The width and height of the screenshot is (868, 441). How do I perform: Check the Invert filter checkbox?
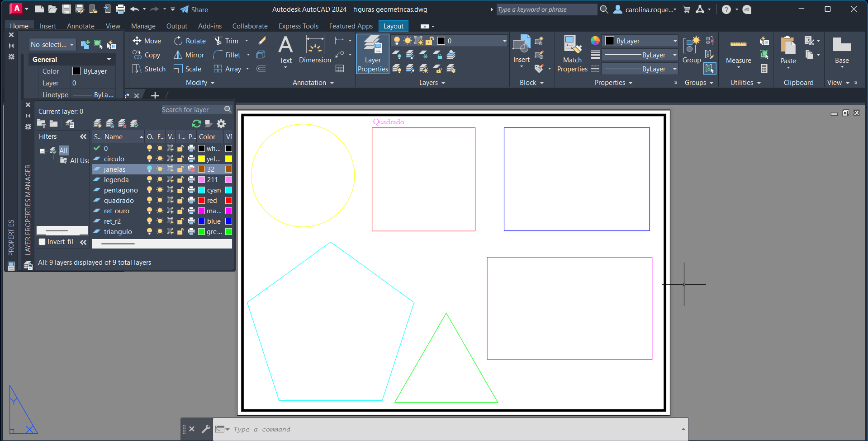[x=43, y=242]
